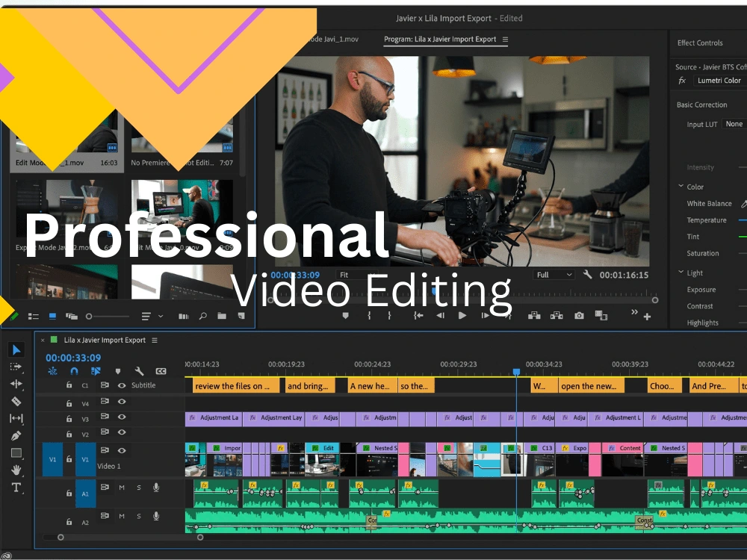
Task: Click New Item icon in Project panel
Action: pos(241,316)
